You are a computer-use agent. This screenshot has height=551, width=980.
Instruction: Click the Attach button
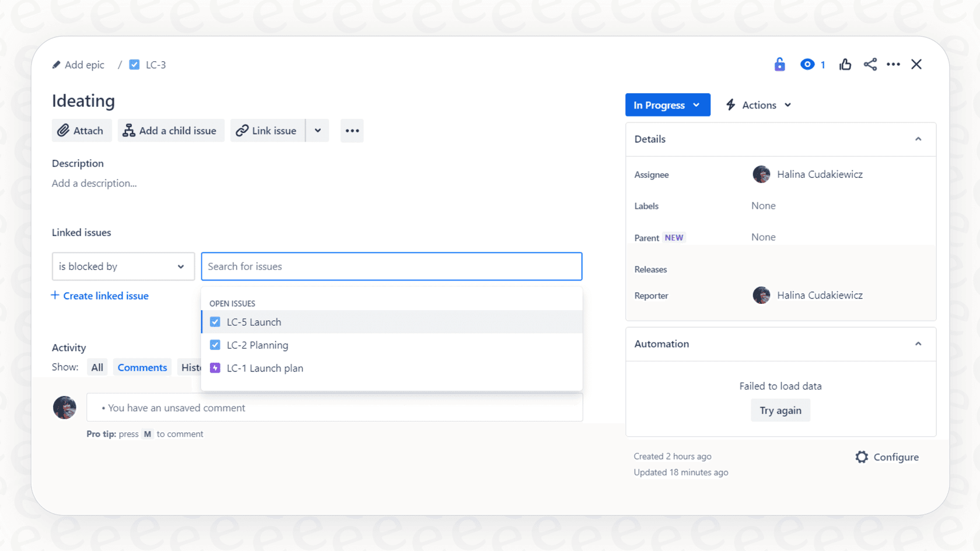[x=80, y=131]
